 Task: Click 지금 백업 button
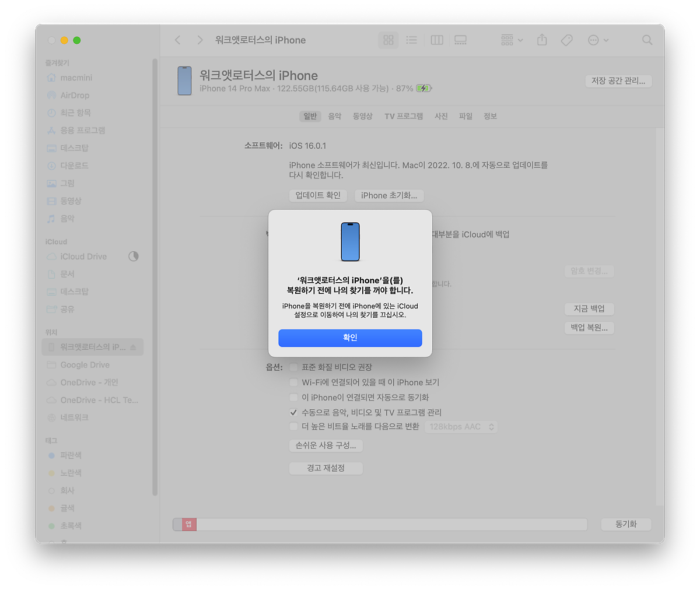point(589,308)
